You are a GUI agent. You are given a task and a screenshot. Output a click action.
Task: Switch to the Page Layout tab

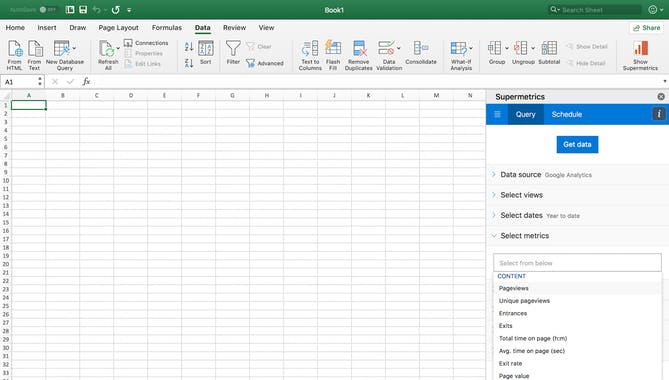pos(118,27)
